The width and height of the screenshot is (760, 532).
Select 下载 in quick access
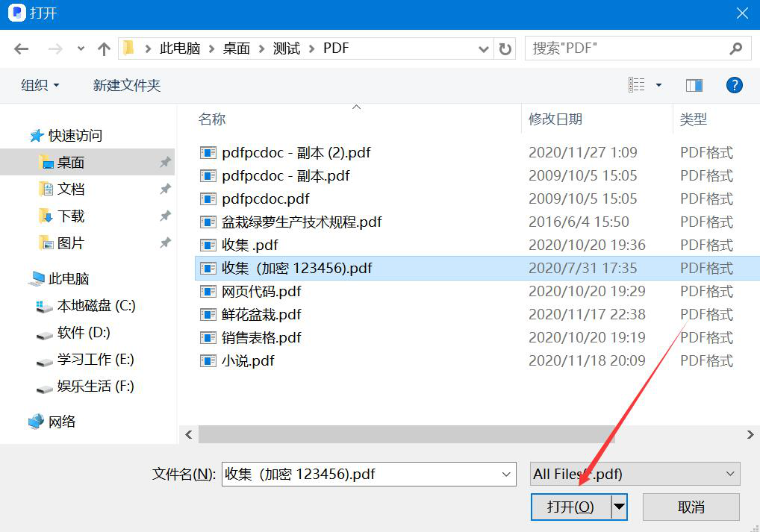coord(71,216)
